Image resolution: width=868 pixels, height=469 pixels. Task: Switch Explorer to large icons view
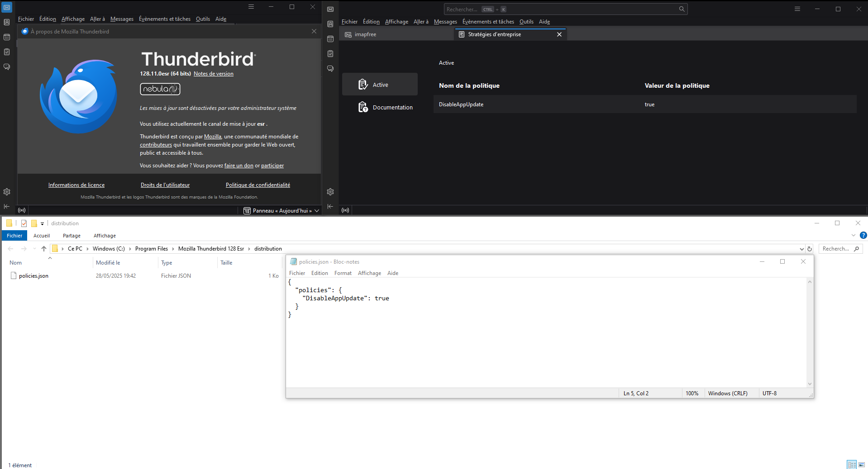tap(862, 464)
